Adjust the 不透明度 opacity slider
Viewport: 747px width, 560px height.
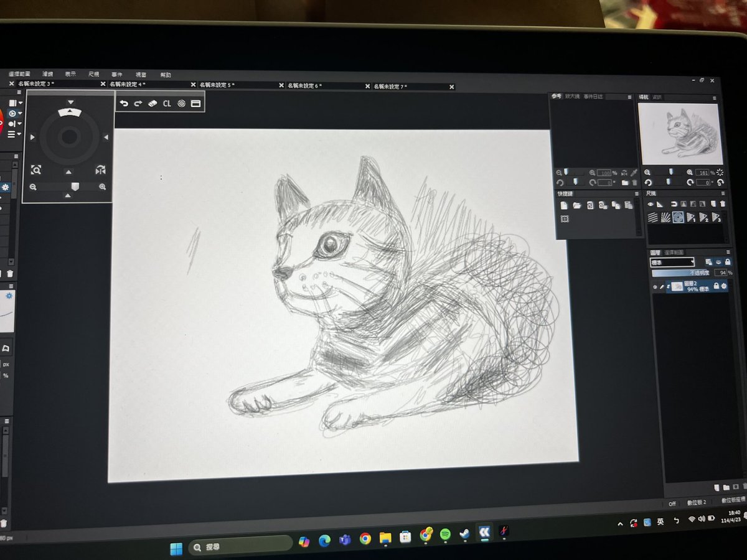click(680, 273)
